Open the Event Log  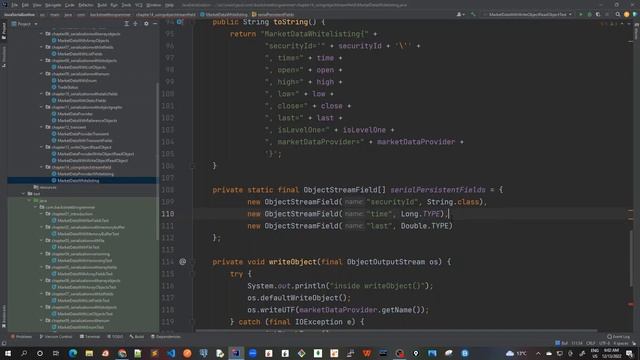[619, 337]
